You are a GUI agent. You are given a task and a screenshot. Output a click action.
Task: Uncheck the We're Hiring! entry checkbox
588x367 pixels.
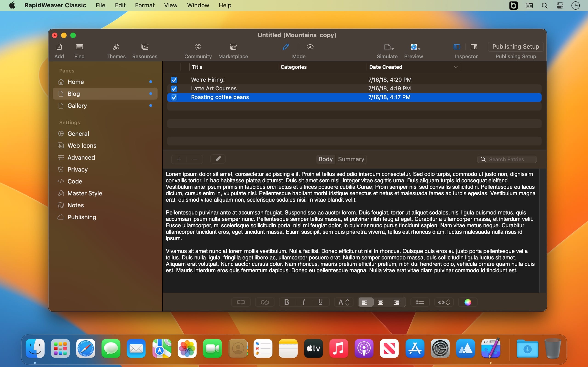174,80
